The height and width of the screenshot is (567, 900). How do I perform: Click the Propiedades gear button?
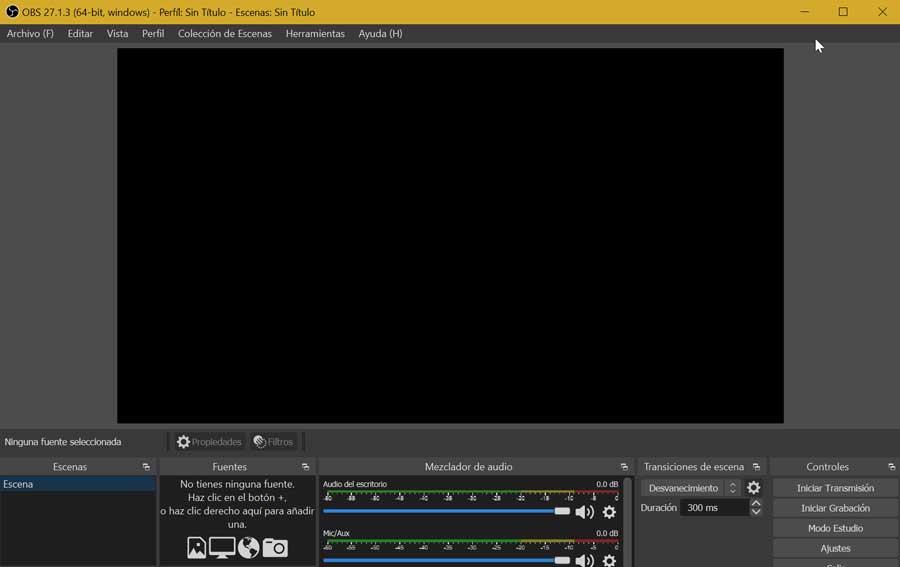click(209, 442)
